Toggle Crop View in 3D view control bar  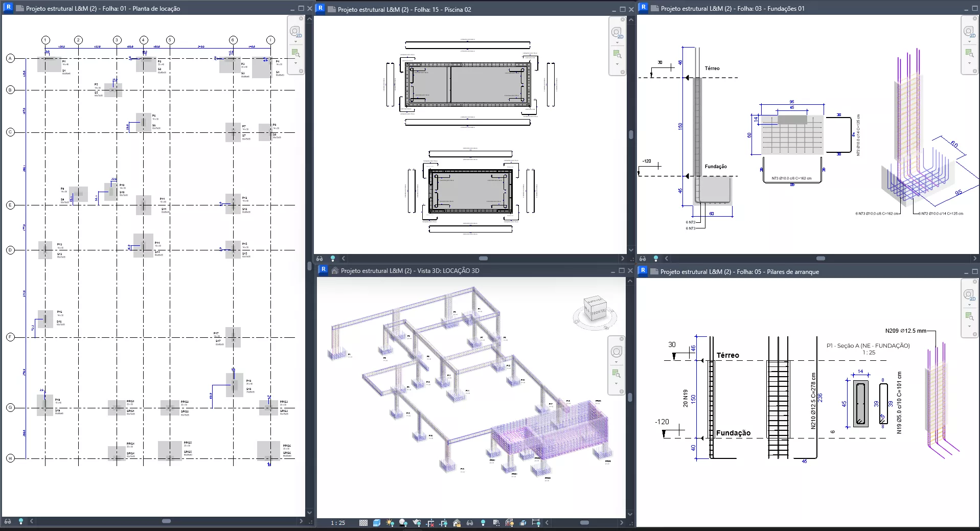point(430,523)
